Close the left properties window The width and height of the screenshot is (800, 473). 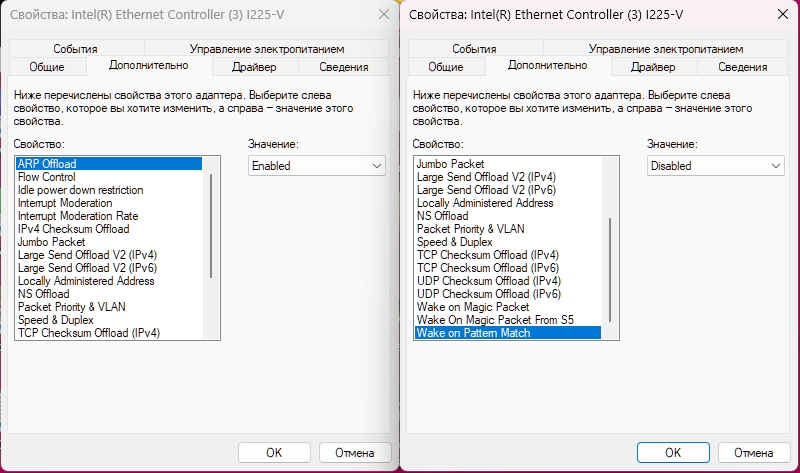tap(384, 14)
